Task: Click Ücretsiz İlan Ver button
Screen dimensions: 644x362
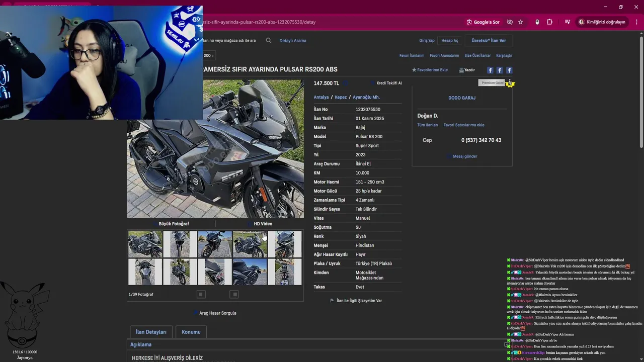Action: coord(489,41)
